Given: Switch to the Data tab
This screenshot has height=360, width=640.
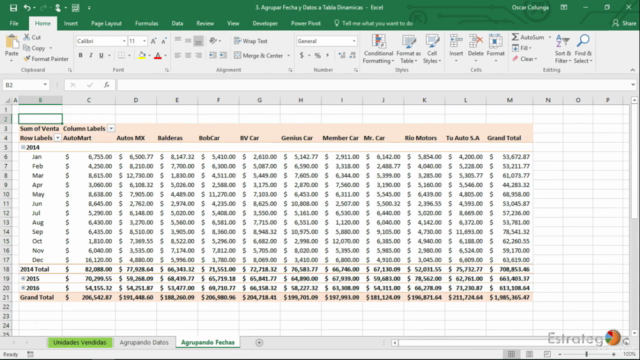Looking at the screenshot, I should 177,23.
